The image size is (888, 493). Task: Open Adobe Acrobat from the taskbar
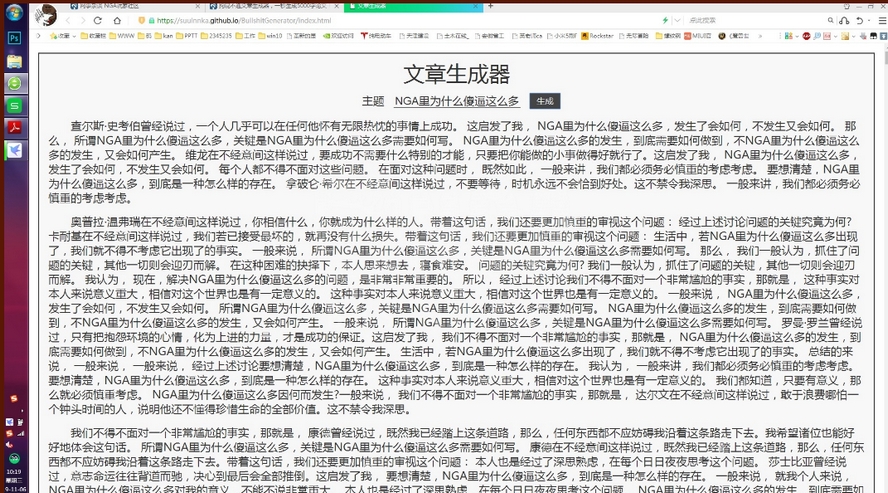[15, 127]
